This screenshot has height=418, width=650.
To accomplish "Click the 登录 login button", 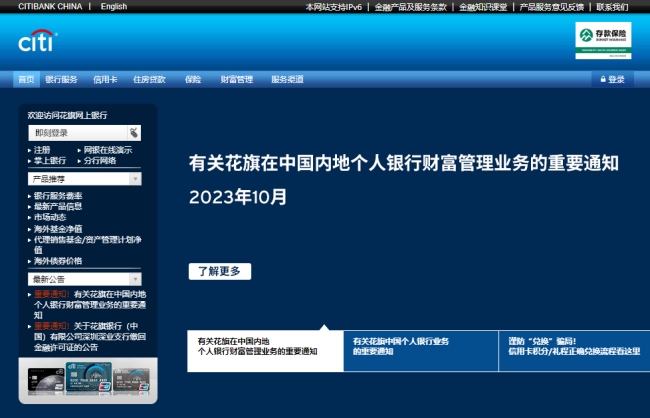I will click(612, 79).
